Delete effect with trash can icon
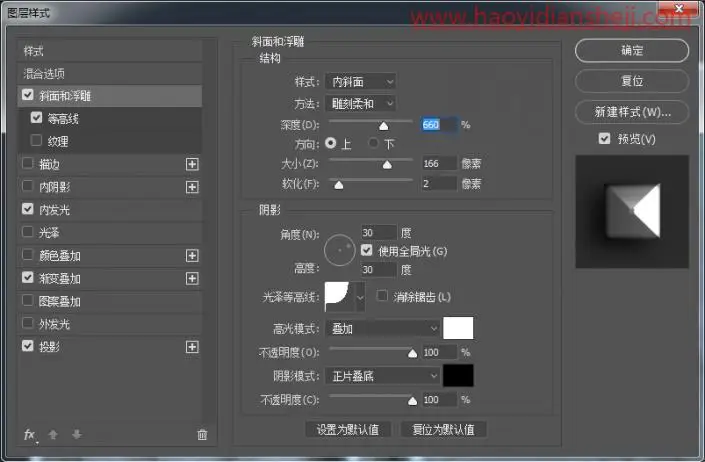 (x=202, y=435)
